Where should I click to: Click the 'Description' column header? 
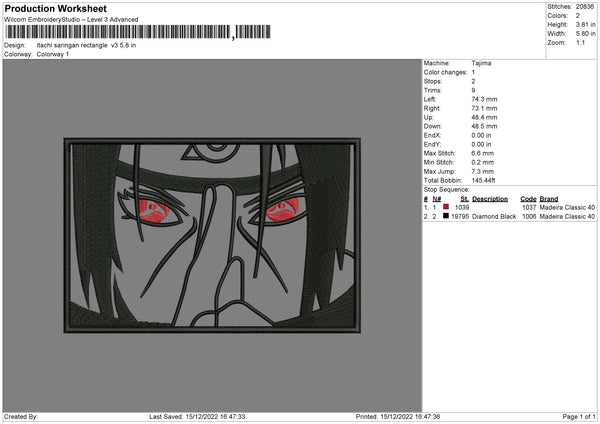click(490, 199)
